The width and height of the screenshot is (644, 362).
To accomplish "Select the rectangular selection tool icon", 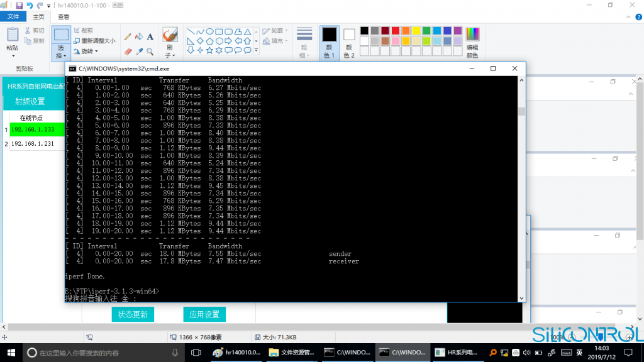I will 61,35.
